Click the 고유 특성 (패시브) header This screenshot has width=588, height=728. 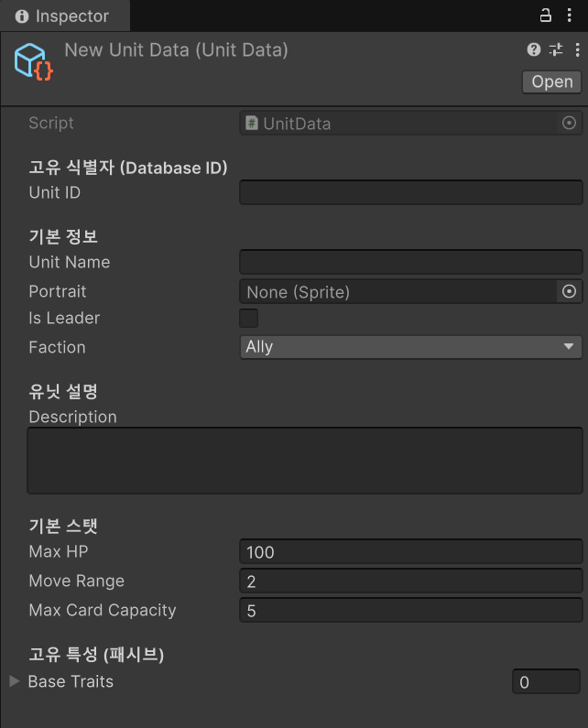[96, 655]
